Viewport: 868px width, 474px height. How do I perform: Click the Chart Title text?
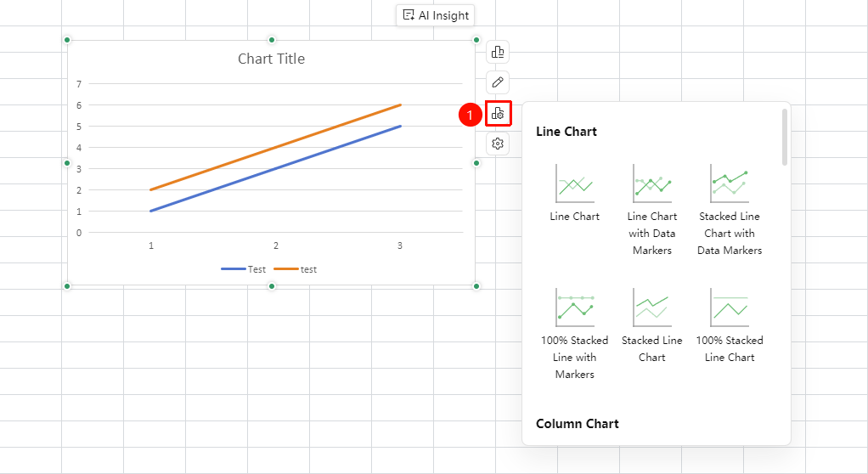click(271, 59)
